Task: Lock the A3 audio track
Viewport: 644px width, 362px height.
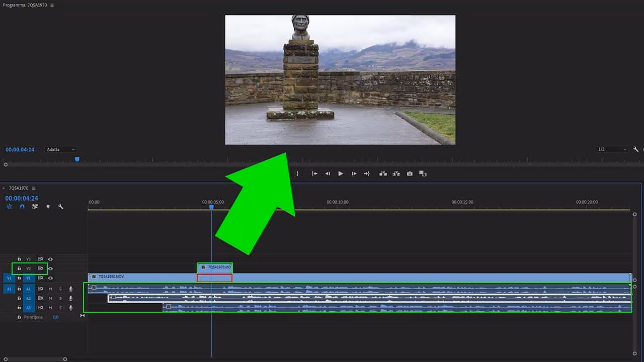Action: point(19,307)
